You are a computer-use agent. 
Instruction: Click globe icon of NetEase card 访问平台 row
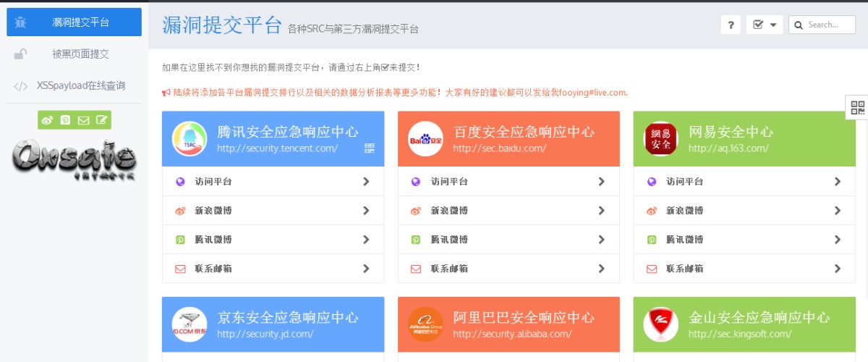[652, 182]
